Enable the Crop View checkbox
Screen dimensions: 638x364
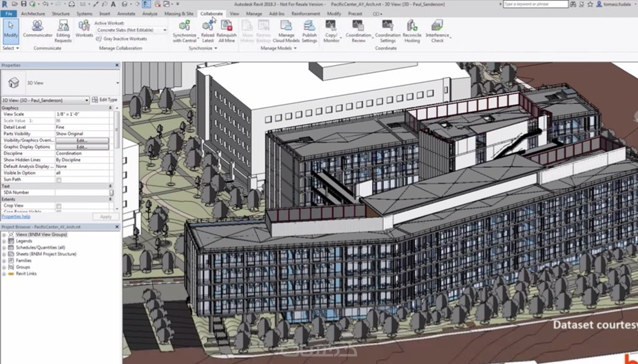(58, 206)
